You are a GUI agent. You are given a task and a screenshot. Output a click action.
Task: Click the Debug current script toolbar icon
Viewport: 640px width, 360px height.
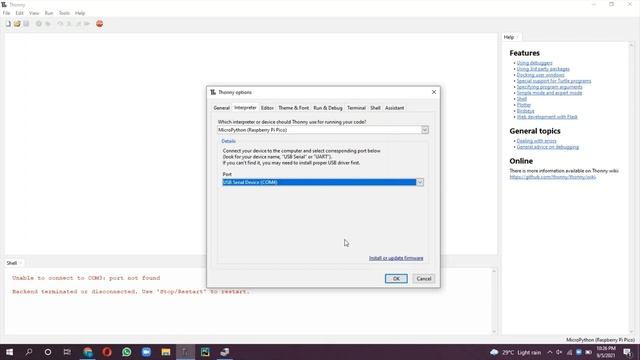tap(48, 24)
